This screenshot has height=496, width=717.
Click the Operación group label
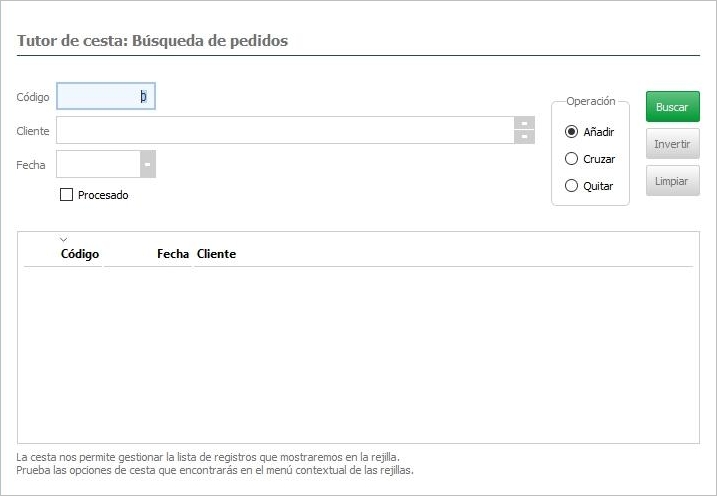[x=590, y=102]
